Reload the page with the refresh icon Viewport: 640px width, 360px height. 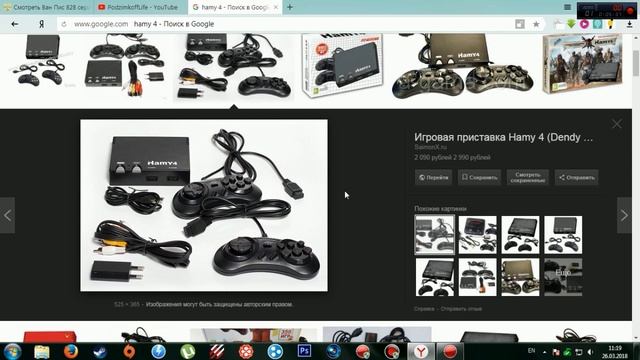click(64, 24)
